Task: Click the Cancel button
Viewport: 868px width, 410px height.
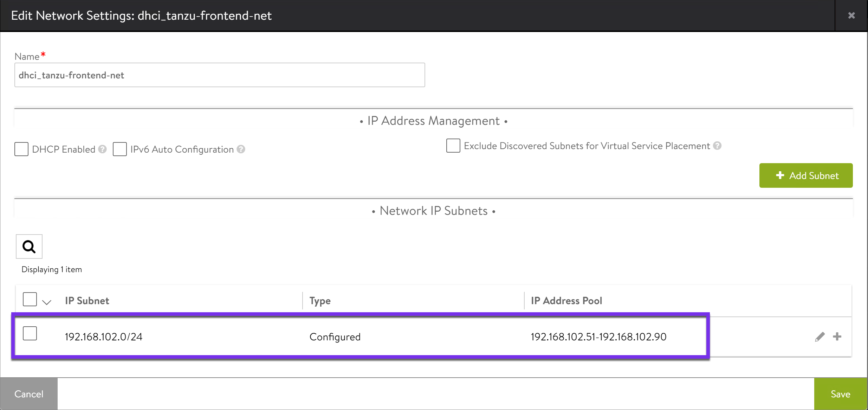Action: [29, 394]
